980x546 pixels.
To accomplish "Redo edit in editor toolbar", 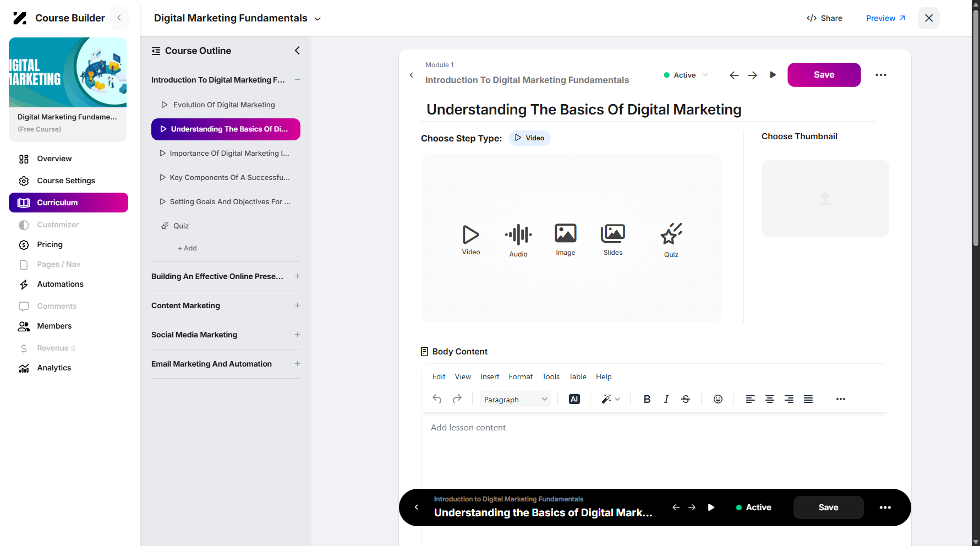I will [x=457, y=399].
